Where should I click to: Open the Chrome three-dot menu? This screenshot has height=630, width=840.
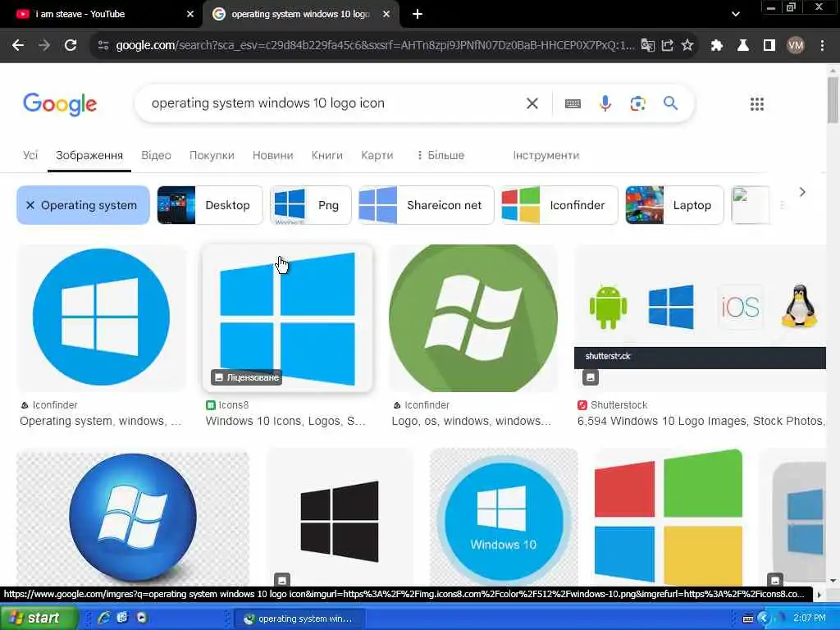[x=822, y=46]
